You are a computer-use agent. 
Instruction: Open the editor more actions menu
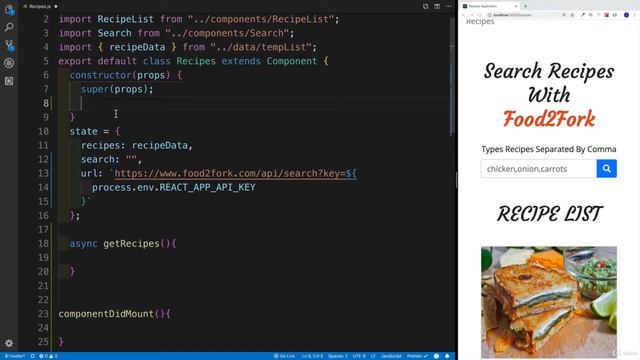point(449,6)
